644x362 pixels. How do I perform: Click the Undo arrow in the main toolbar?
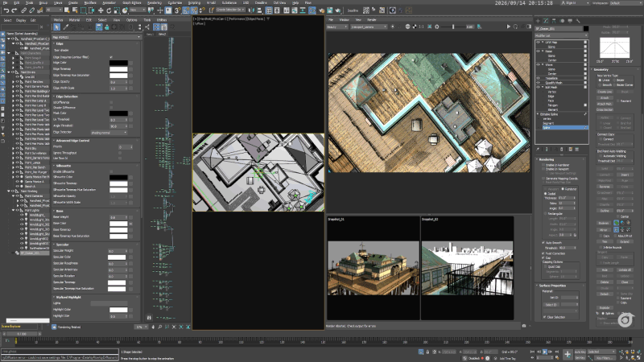click(6, 10)
